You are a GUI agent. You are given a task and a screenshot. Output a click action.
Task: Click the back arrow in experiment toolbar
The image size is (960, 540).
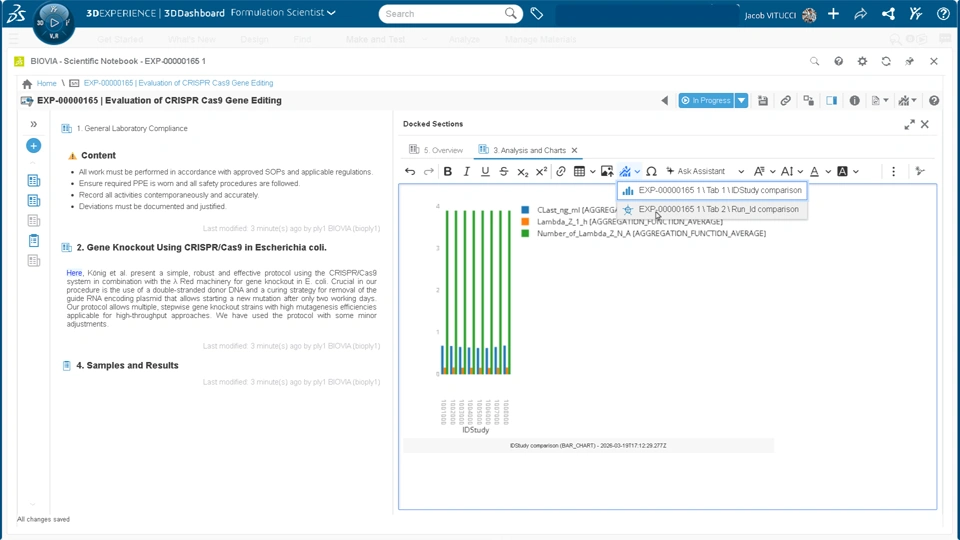click(x=665, y=100)
